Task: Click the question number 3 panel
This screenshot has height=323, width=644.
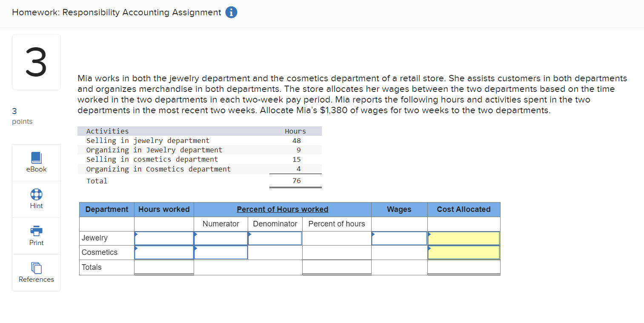Action: click(36, 62)
